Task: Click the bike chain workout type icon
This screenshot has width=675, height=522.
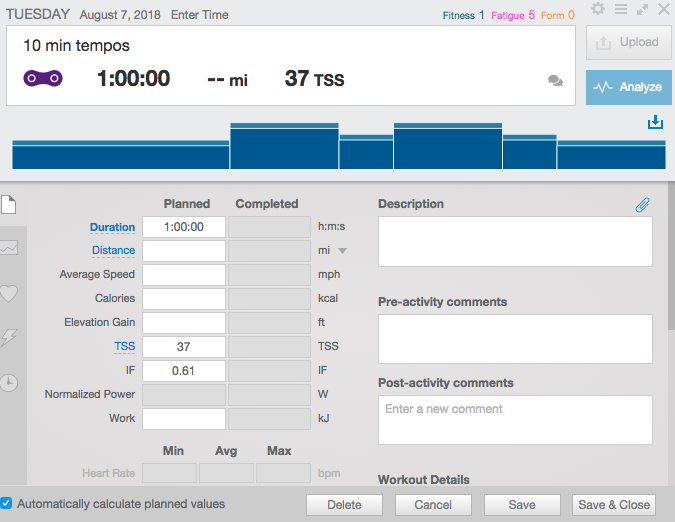Action: pos(43,78)
